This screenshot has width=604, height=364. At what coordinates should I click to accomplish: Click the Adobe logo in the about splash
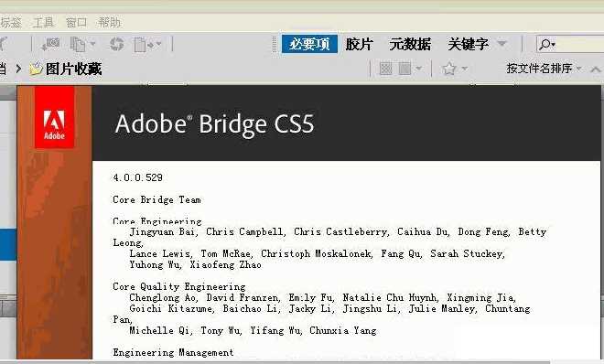tap(54, 117)
